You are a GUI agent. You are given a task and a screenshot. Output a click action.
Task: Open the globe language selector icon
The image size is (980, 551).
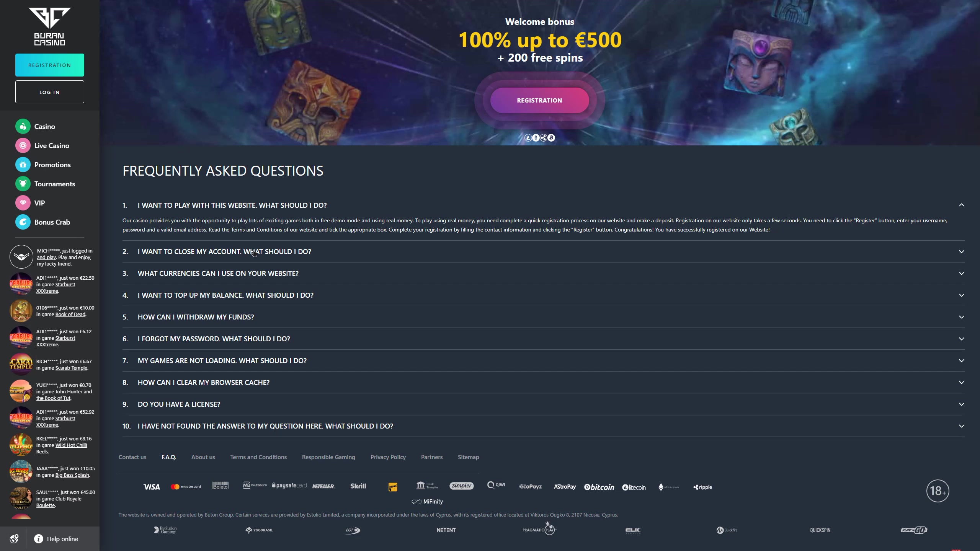pyautogui.click(x=14, y=539)
